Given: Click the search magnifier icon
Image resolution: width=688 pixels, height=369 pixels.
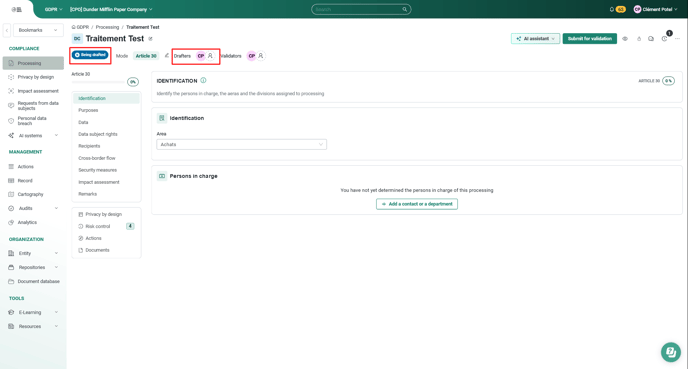Looking at the screenshot, I should (405, 9).
